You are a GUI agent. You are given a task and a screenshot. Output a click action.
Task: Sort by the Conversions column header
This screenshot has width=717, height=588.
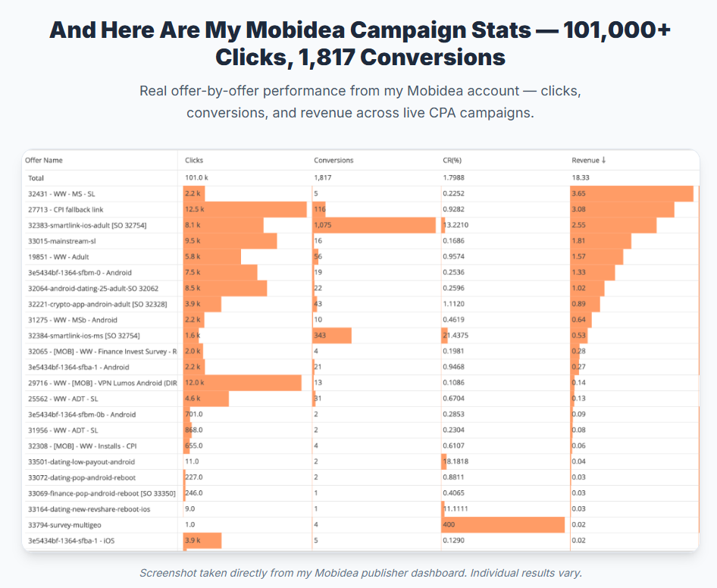[333, 160]
